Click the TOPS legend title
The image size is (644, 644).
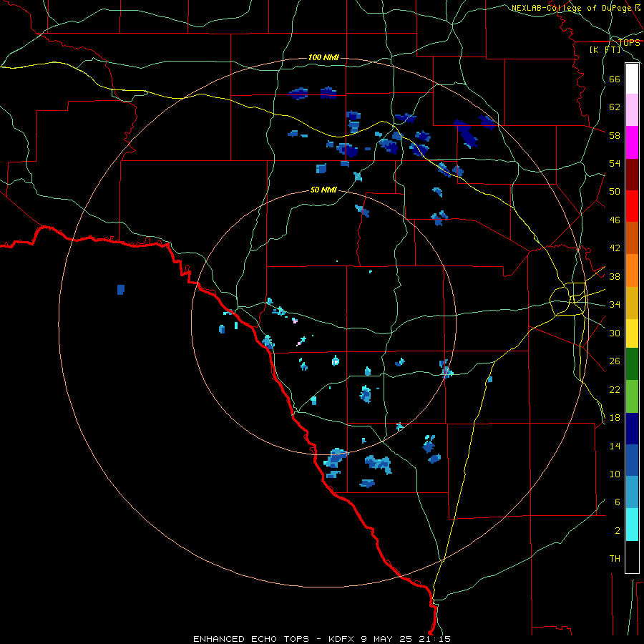tap(629, 43)
